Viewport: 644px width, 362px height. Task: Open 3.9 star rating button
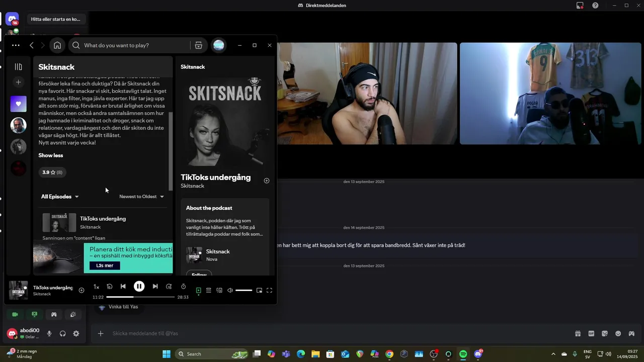click(x=52, y=172)
